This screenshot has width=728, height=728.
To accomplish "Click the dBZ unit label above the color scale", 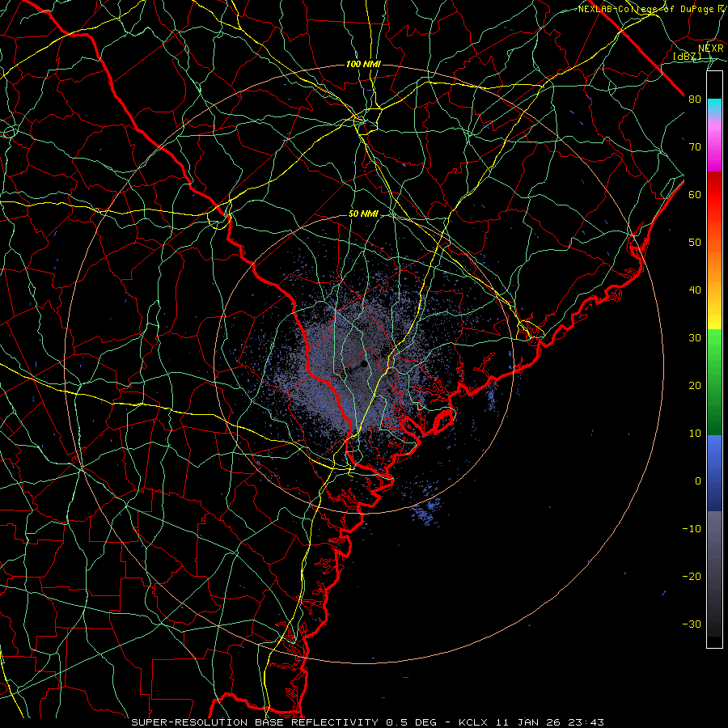I will tap(687, 56).
